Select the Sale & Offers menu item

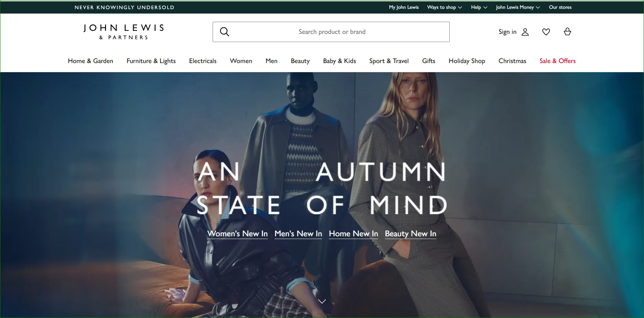[557, 61]
